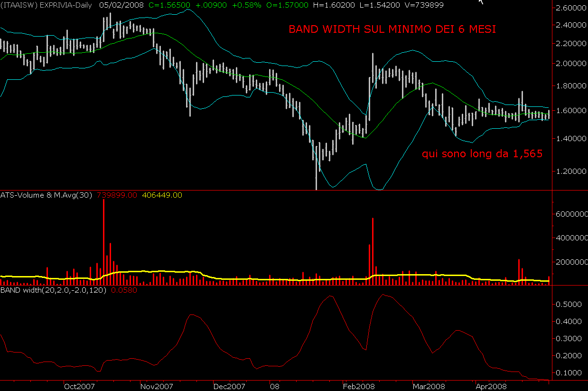The image size is (588, 391).
Task: Select the ATS-Volume & M.Avg(30) indicator label
Action: click(x=47, y=195)
